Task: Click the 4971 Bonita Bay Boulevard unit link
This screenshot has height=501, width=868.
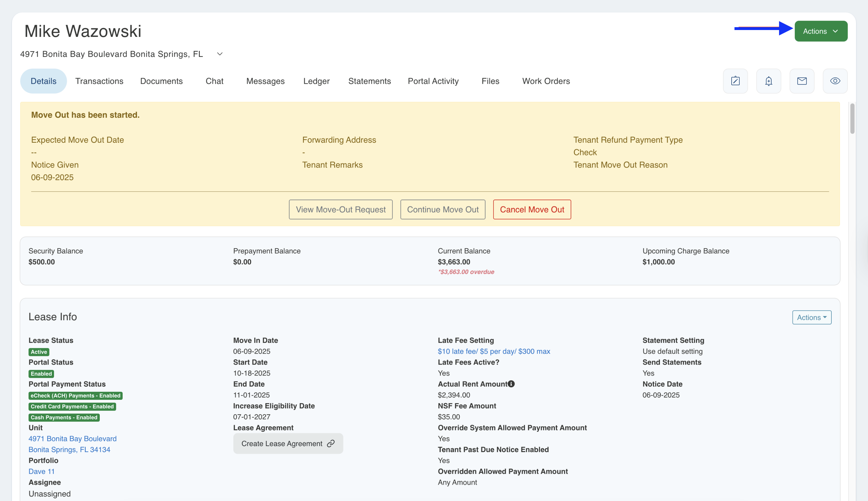Action: click(x=72, y=439)
